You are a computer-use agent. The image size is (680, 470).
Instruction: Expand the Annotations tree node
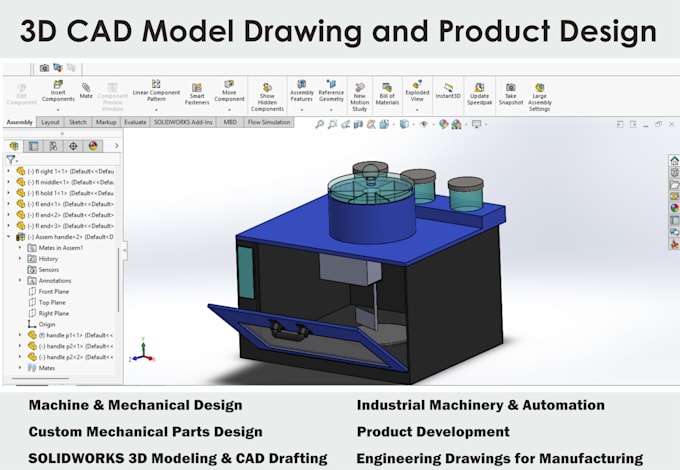(x=20, y=281)
